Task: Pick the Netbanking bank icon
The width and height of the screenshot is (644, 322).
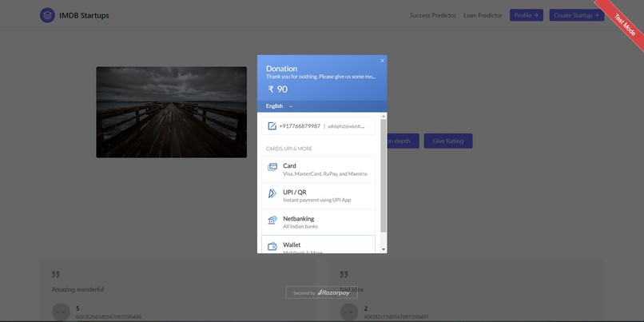Action: [272, 221]
